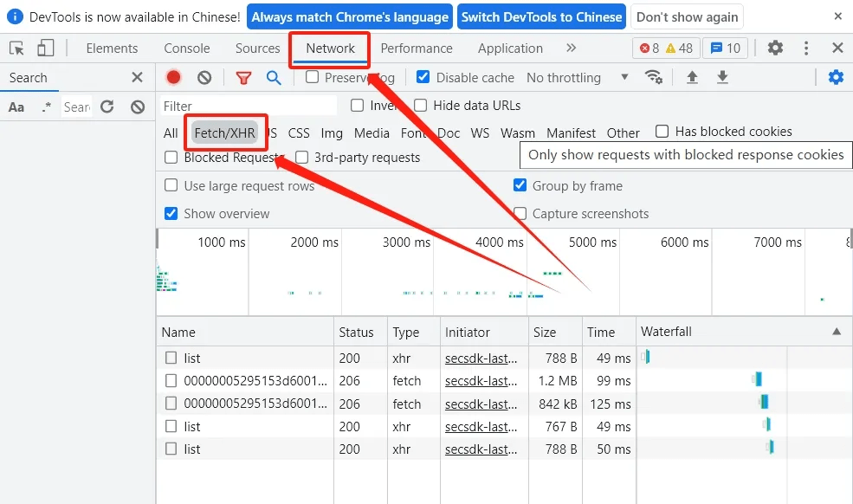This screenshot has width=853, height=504.
Task: Expand more DevTools tabs chevron
Action: (x=571, y=48)
